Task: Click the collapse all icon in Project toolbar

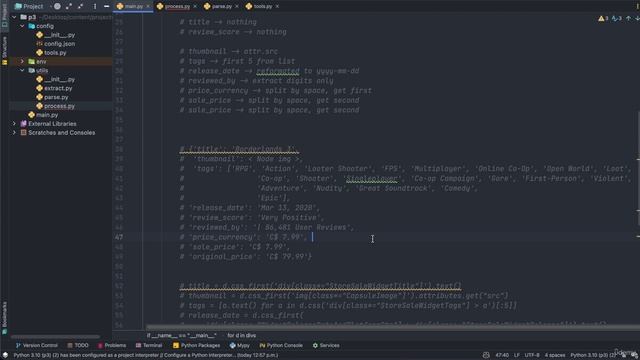Action: pos(80,6)
